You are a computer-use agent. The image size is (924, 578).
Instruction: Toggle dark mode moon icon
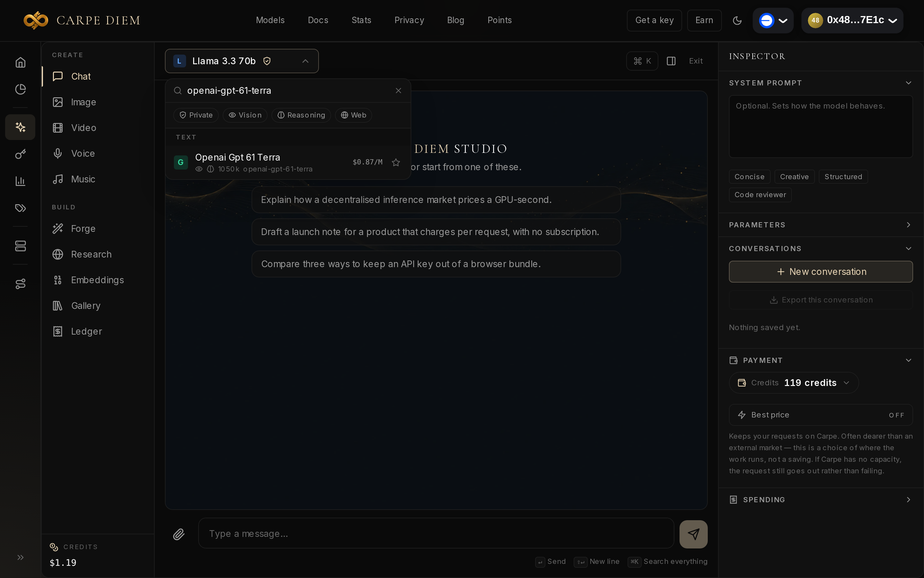737,20
